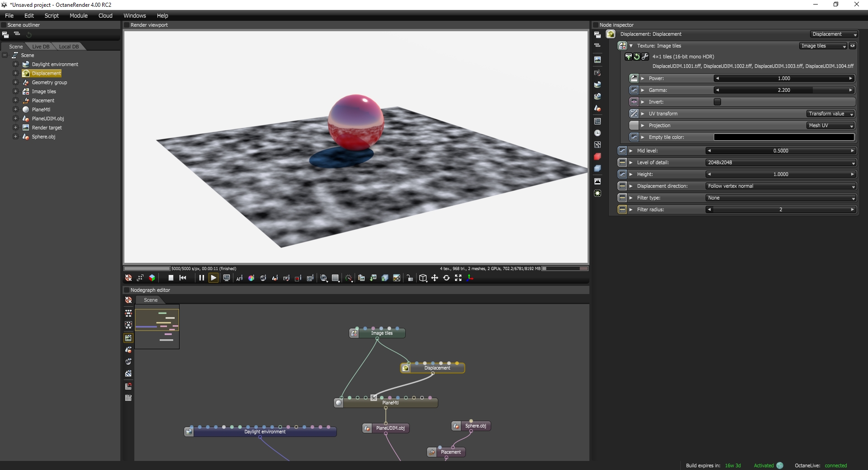Increase Height with the right arrow
Image resolution: width=868 pixels, height=470 pixels.
[x=853, y=174]
